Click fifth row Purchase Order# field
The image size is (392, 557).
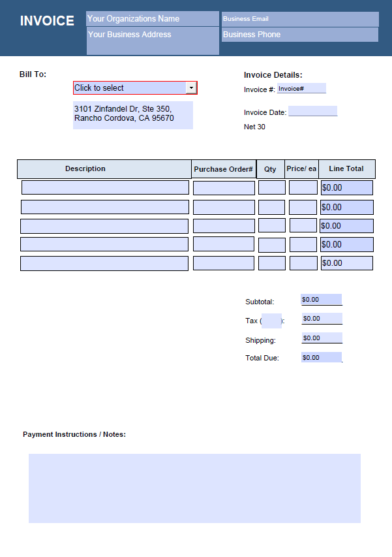224,263
